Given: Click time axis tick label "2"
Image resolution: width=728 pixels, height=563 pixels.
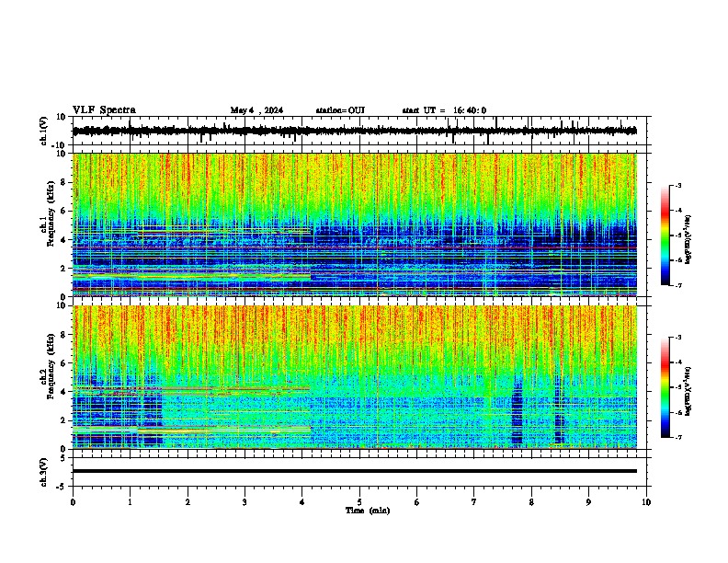Looking at the screenshot, I should [x=188, y=502].
